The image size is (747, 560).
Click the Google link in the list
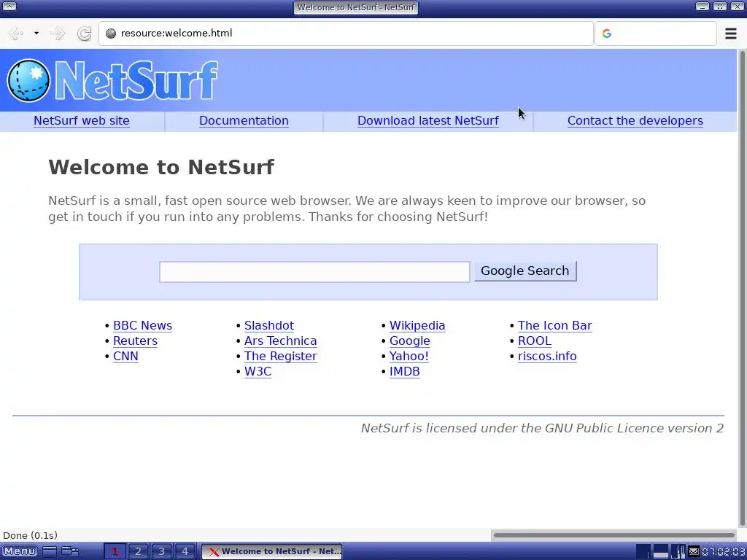click(410, 341)
